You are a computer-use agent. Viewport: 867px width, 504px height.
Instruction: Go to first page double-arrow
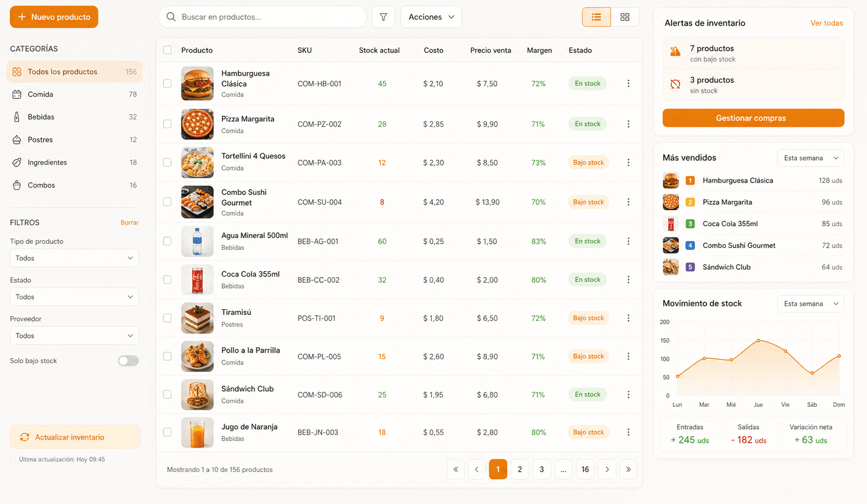[456, 469]
